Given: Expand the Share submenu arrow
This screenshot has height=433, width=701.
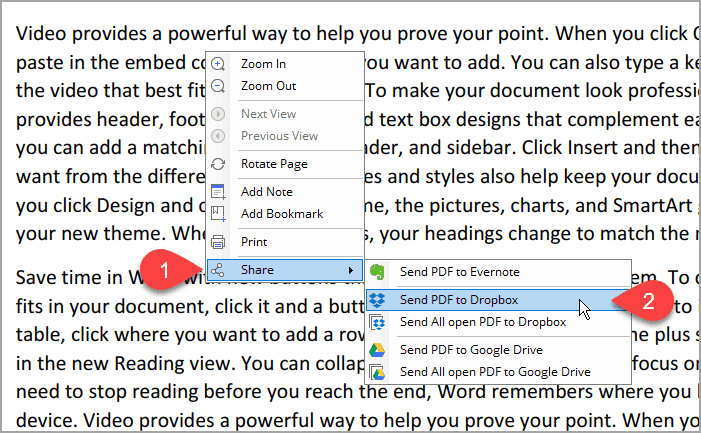Looking at the screenshot, I should (x=351, y=270).
